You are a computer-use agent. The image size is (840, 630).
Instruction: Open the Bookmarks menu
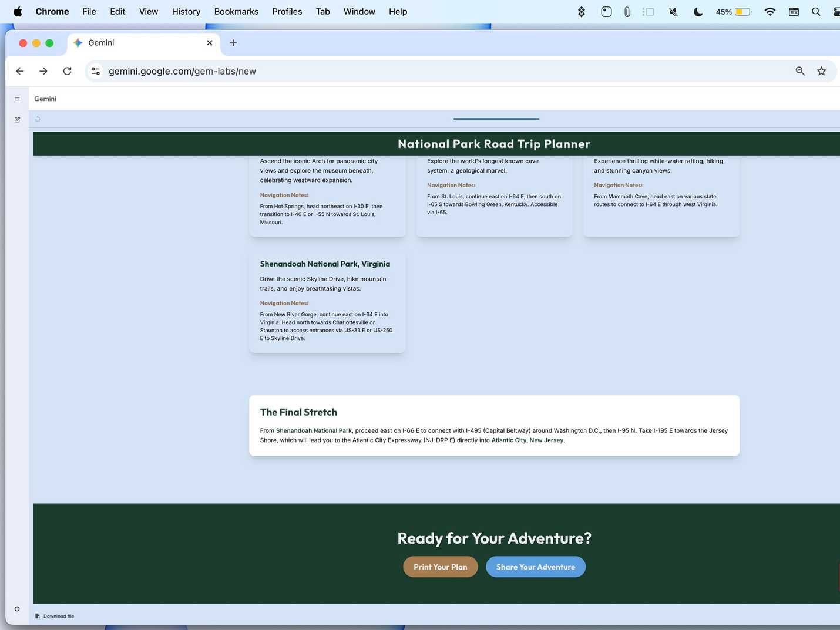pos(236,12)
